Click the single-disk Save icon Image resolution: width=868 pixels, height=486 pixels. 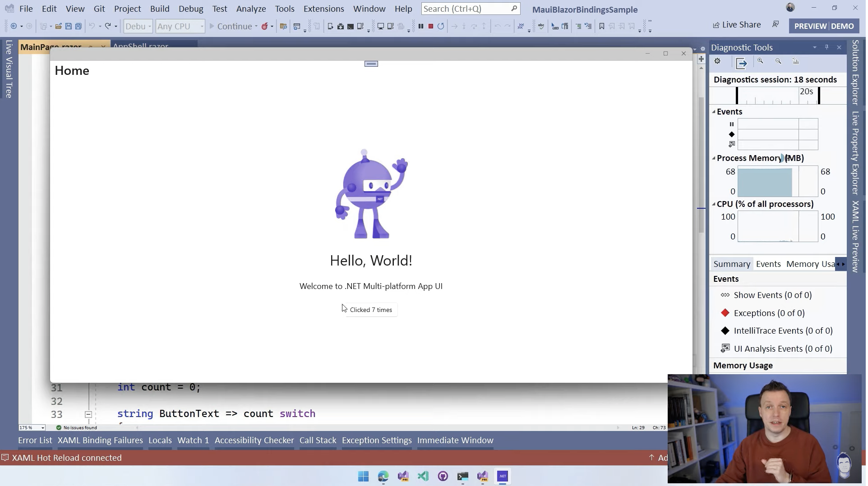coord(68,26)
